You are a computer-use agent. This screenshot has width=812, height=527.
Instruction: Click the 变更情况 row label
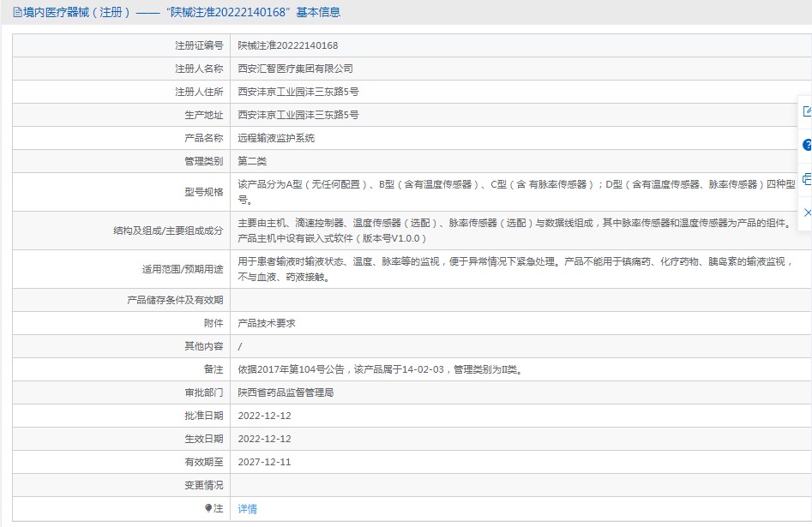pos(203,485)
